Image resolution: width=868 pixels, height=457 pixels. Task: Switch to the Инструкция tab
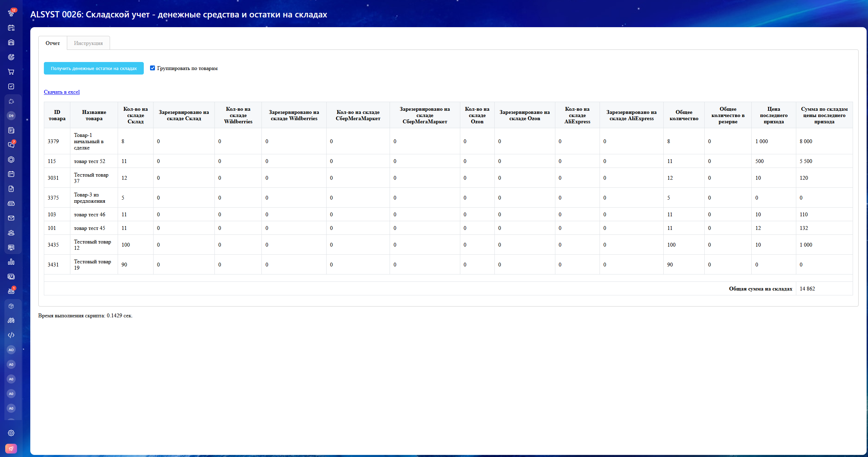[88, 43]
